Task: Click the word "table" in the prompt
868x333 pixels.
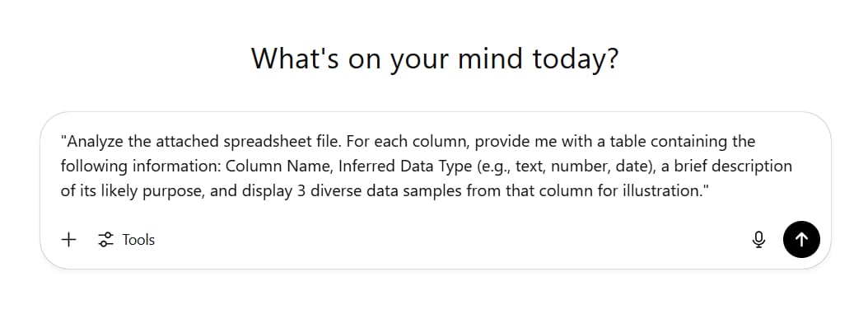Action: point(620,142)
